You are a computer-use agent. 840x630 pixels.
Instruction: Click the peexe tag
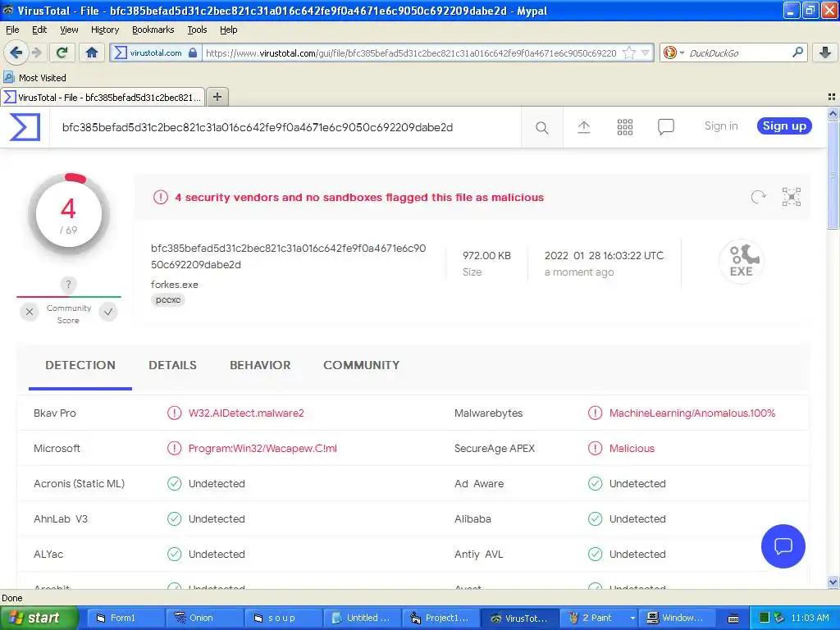pyautogui.click(x=167, y=299)
